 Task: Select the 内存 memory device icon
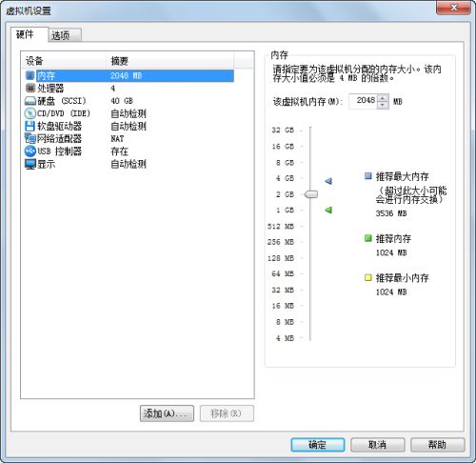[30, 75]
